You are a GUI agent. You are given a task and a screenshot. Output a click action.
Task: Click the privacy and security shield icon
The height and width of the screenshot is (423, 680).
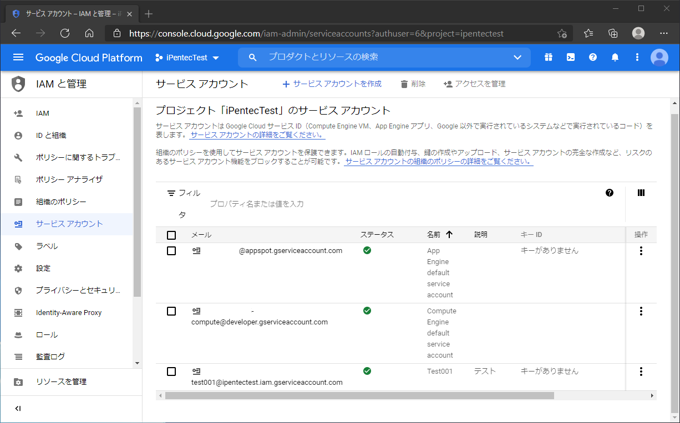pos(18,291)
